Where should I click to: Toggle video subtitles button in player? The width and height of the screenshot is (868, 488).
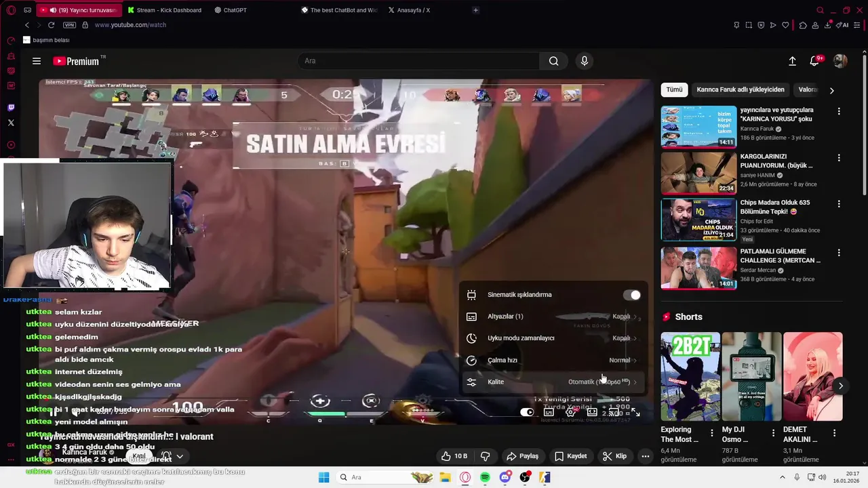tap(549, 412)
